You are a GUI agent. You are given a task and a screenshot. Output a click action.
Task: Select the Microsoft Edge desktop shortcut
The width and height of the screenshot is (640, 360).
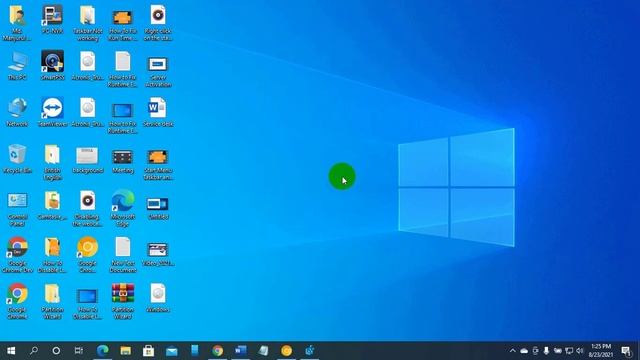tap(122, 209)
